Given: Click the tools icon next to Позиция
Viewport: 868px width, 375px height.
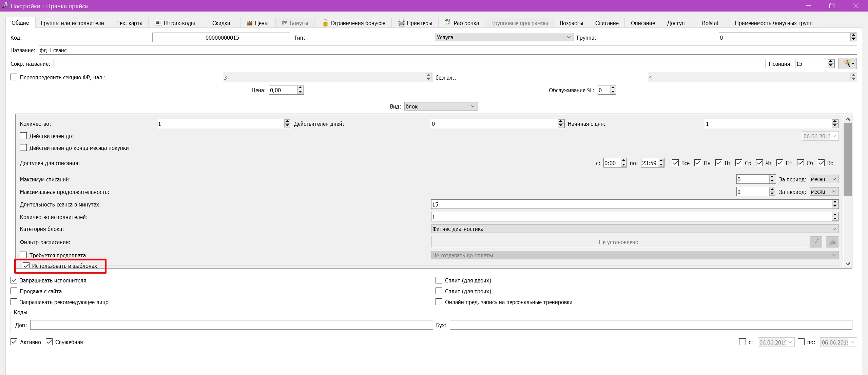Looking at the screenshot, I should point(847,64).
